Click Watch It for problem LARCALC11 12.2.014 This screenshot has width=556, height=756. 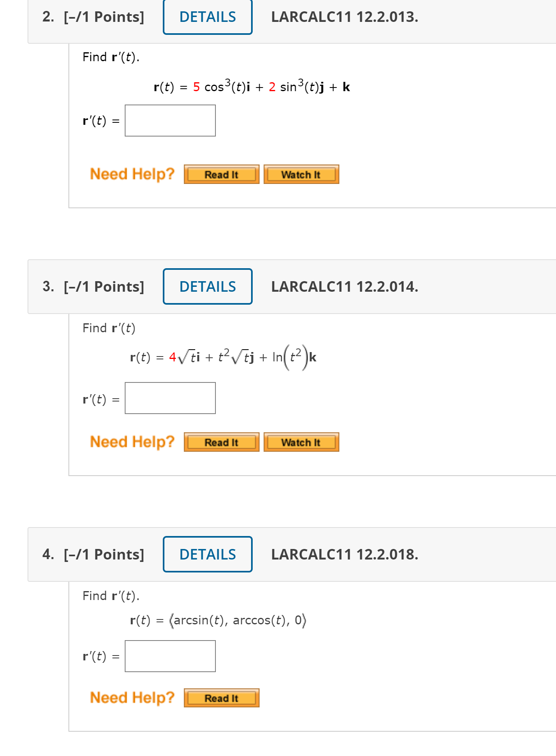tap(301, 442)
